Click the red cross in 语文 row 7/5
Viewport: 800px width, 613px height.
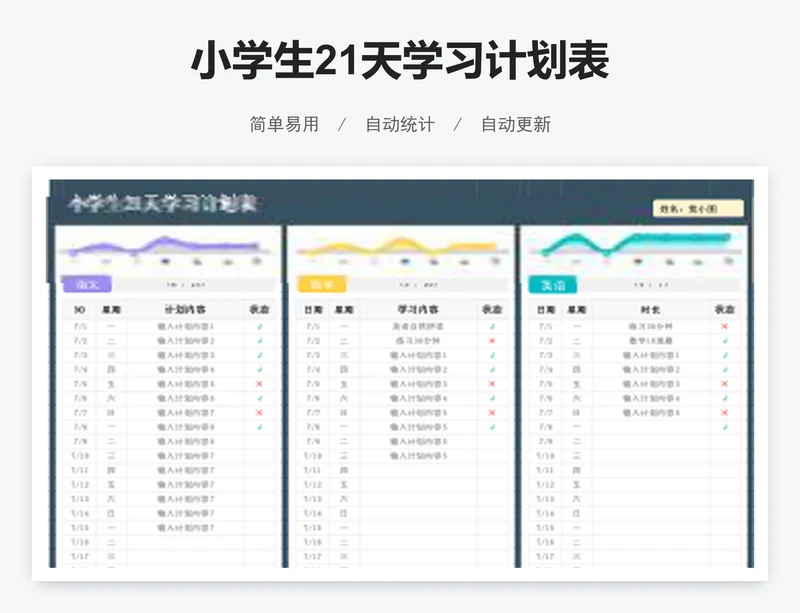(x=259, y=384)
